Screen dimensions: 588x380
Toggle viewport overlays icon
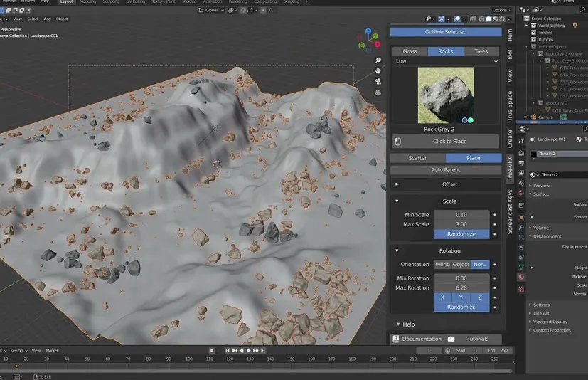[457, 19]
